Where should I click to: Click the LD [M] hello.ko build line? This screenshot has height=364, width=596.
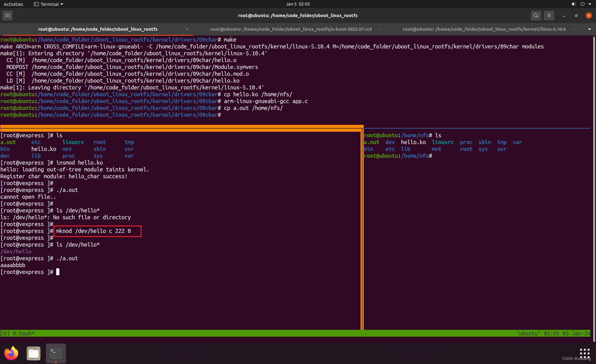click(123, 81)
